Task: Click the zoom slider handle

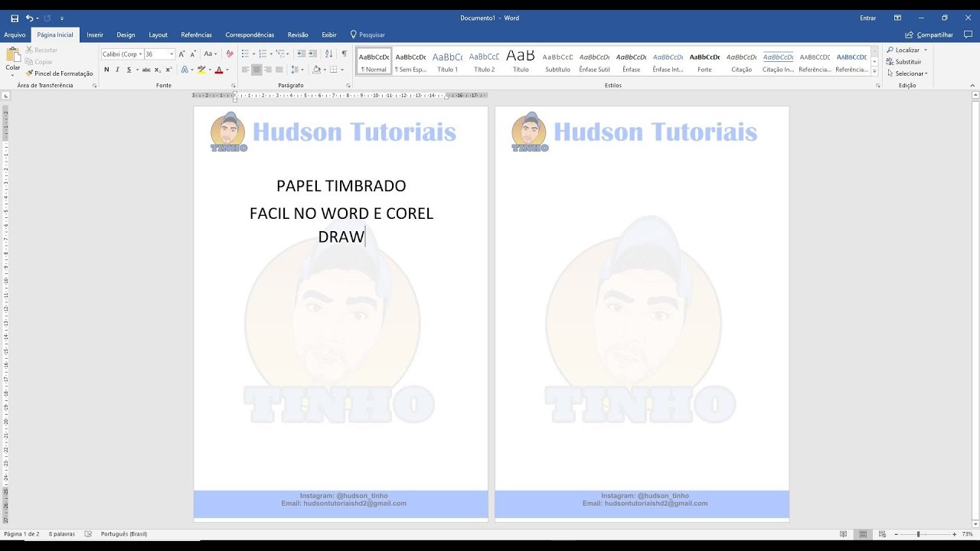Action: (x=918, y=534)
